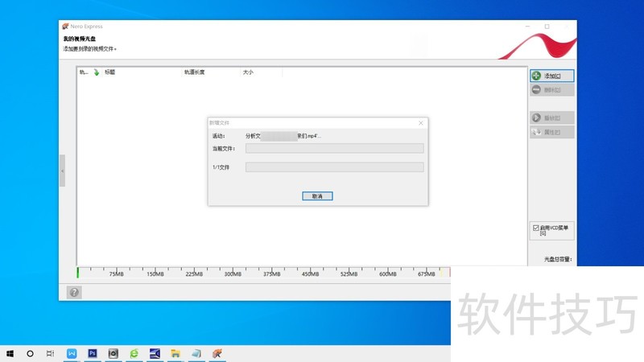This screenshot has height=362, width=644.
Task: Click the help question mark icon
Action: 74,292
